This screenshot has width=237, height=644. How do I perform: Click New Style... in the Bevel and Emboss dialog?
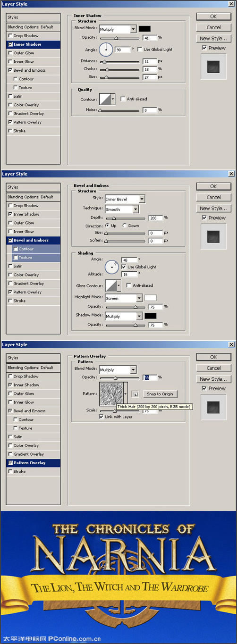[x=213, y=208]
